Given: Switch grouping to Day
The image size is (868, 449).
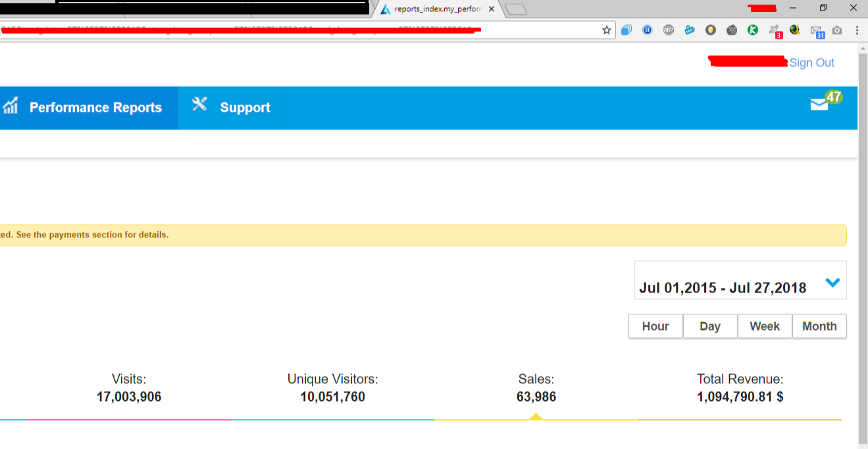Looking at the screenshot, I should click(710, 326).
